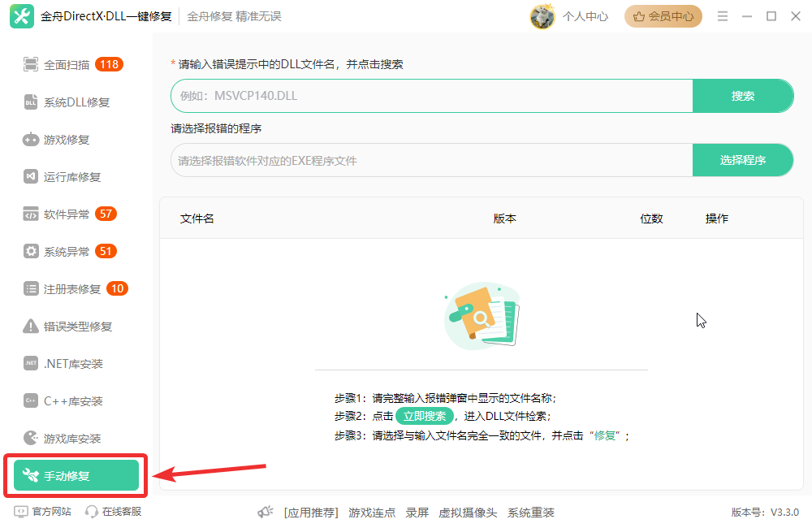Click the [应用推荐] label
The image size is (812, 528).
[x=311, y=513]
